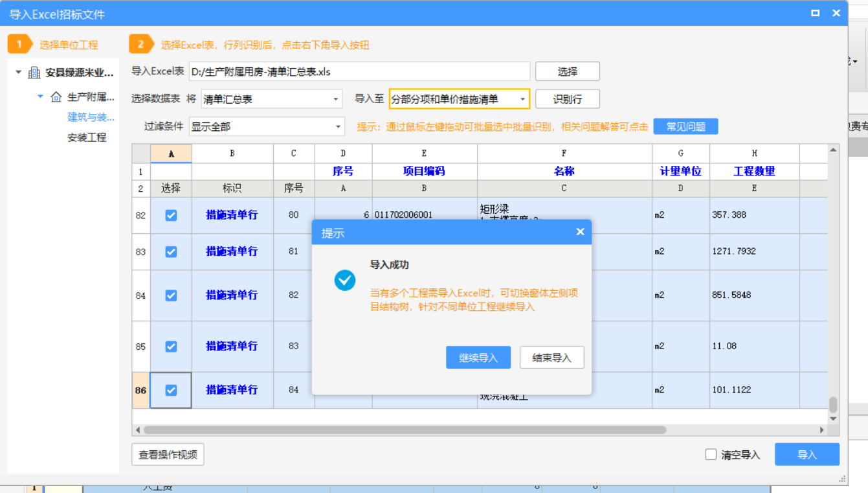This screenshot has height=493, width=868.
Task: Click the 导入Excel表 file path field
Action: pyautogui.click(x=359, y=71)
